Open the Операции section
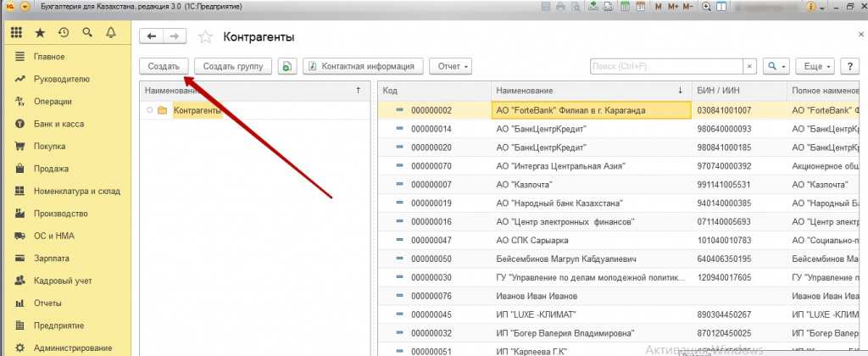Viewport: 868px width, 356px height. [53, 102]
